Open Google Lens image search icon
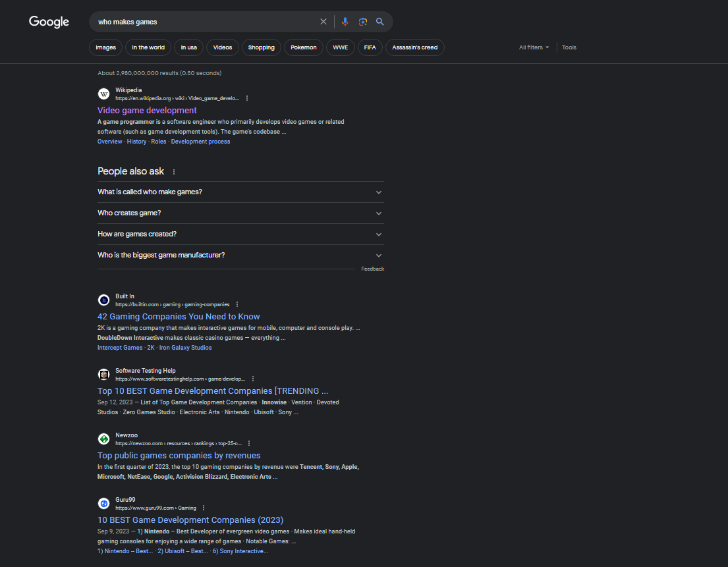Viewport: 728px width, 567px height. pos(362,22)
